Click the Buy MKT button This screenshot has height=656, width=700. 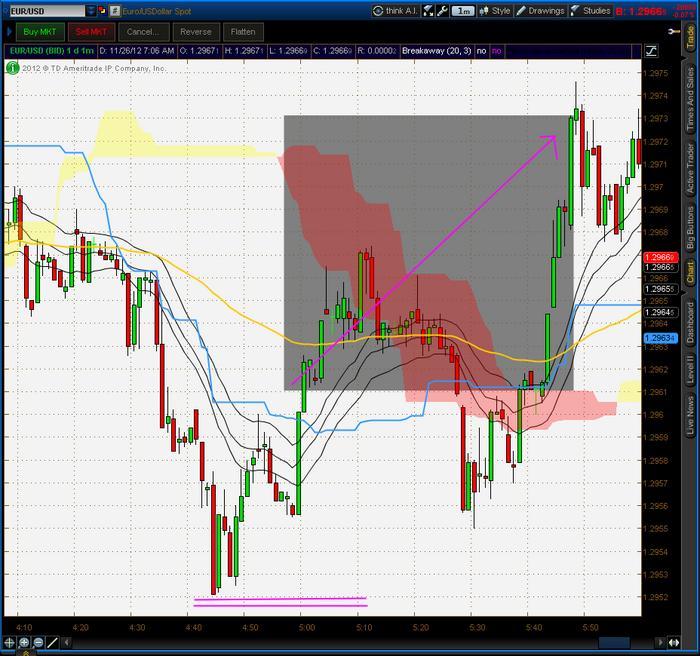[x=40, y=32]
